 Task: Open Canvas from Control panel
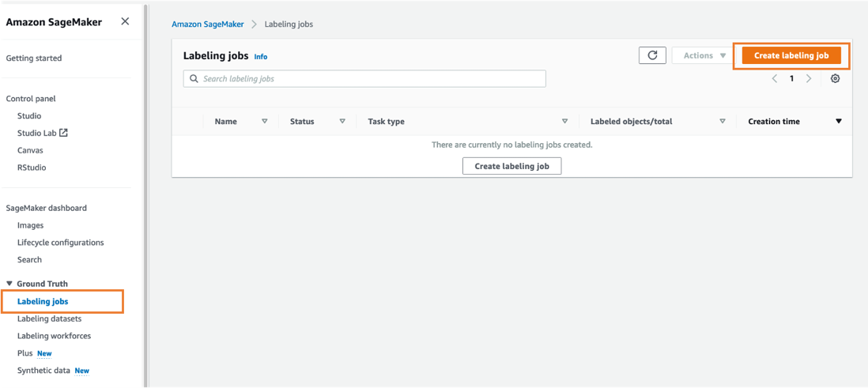pos(30,150)
